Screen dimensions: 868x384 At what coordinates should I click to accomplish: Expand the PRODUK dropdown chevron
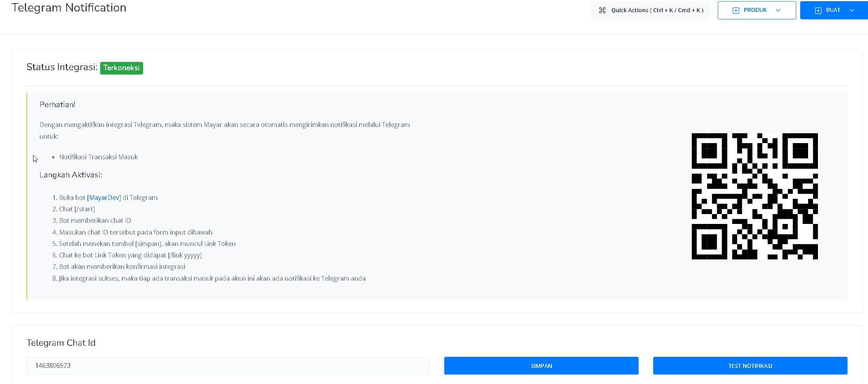pyautogui.click(x=778, y=10)
